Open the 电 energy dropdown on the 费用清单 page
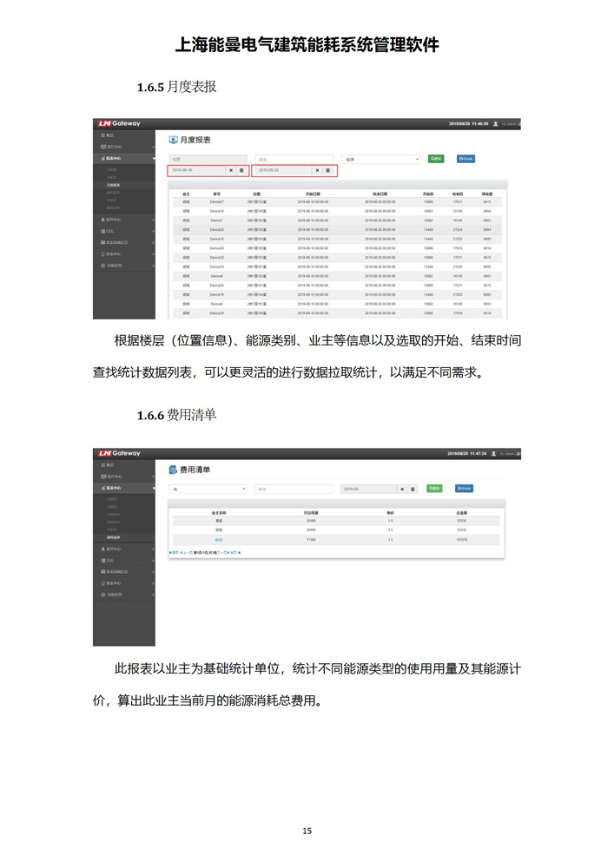This screenshot has width=614, height=868. [208, 489]
